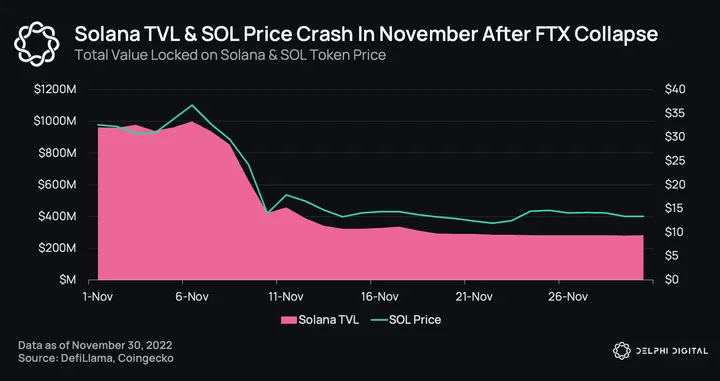Click the small Delphi Digital logo icon bottom right

pyautogui.click(x=622, y=351)
